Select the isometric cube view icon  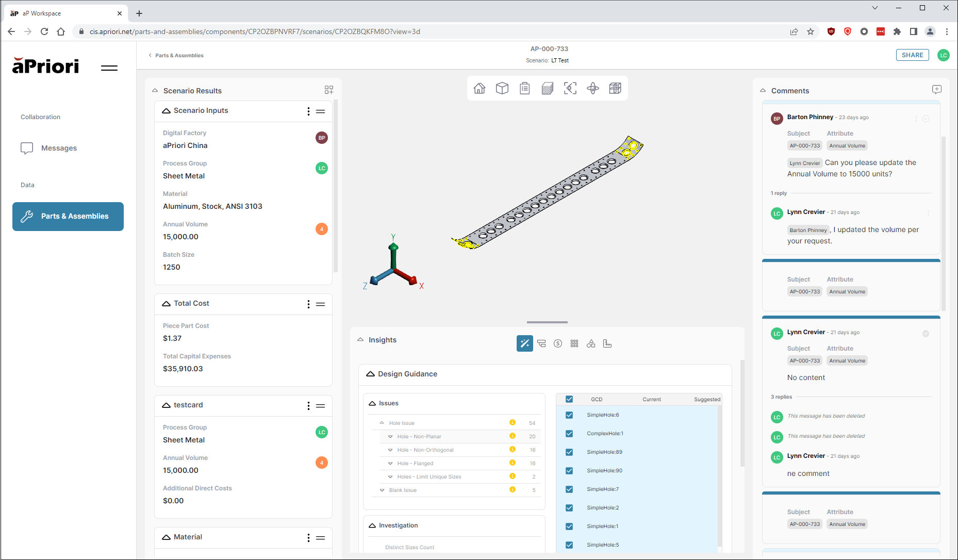pyautogui.click(x=502, y=88)
